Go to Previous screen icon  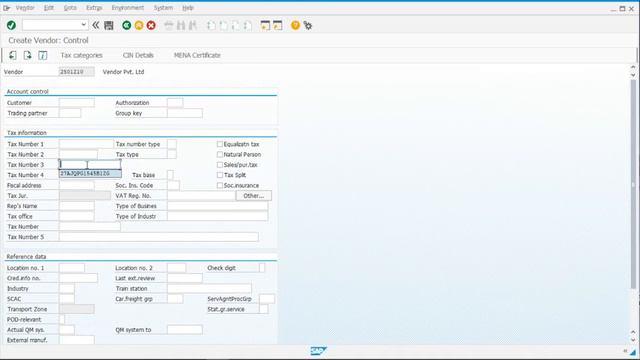[x=13, y=55]
